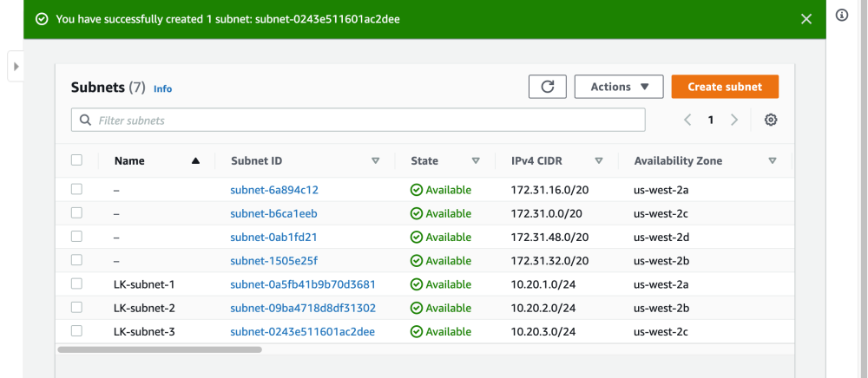Check the box for LK-subnet-3
The height and width of the screenshot is (378, 868).
tap(77, 331)
